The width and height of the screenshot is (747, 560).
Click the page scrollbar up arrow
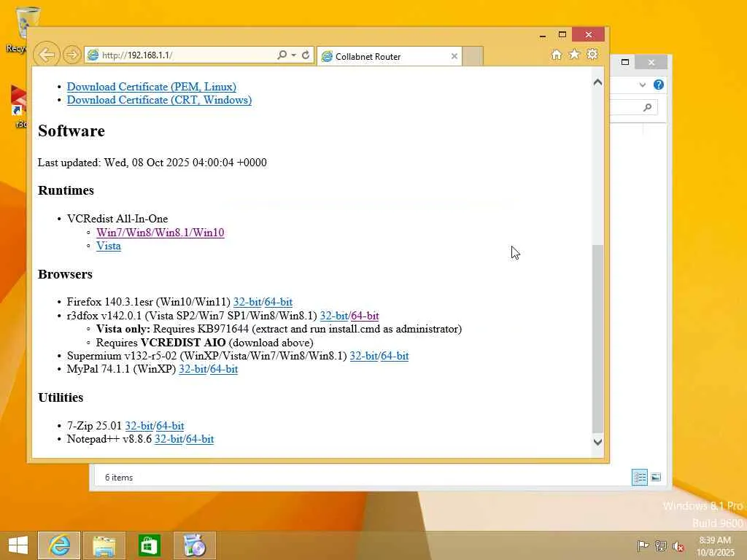tap(598, 82)
